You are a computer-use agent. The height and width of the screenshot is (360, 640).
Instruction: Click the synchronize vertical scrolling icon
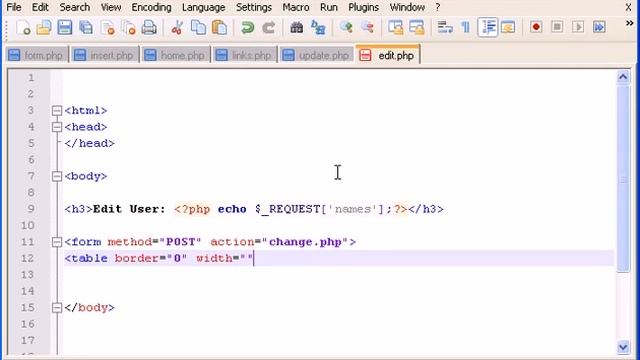point(396,28)
